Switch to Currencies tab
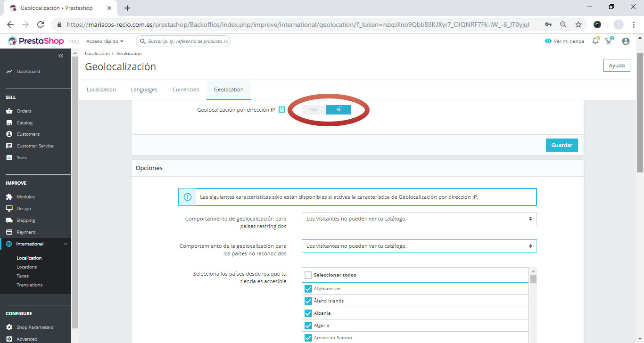 (x=186, y=90)
